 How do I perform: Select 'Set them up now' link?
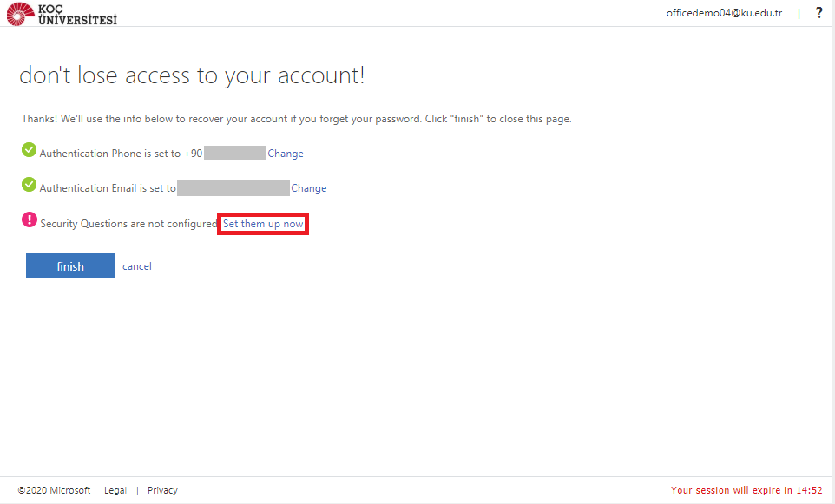263,224
